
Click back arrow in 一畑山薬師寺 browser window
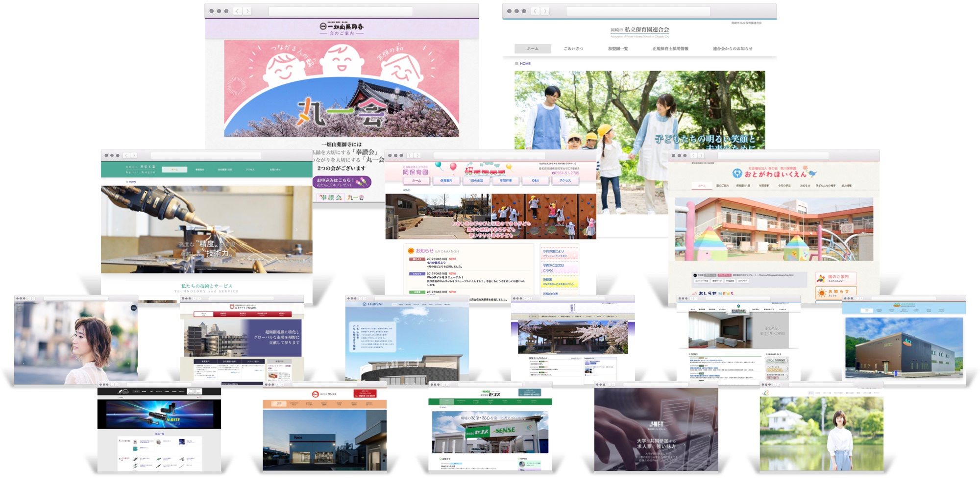click(238, 11)
